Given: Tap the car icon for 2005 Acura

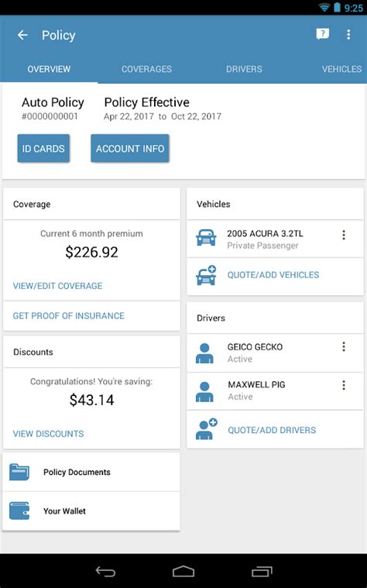Looking at the screenshot, I should point(206,238).
